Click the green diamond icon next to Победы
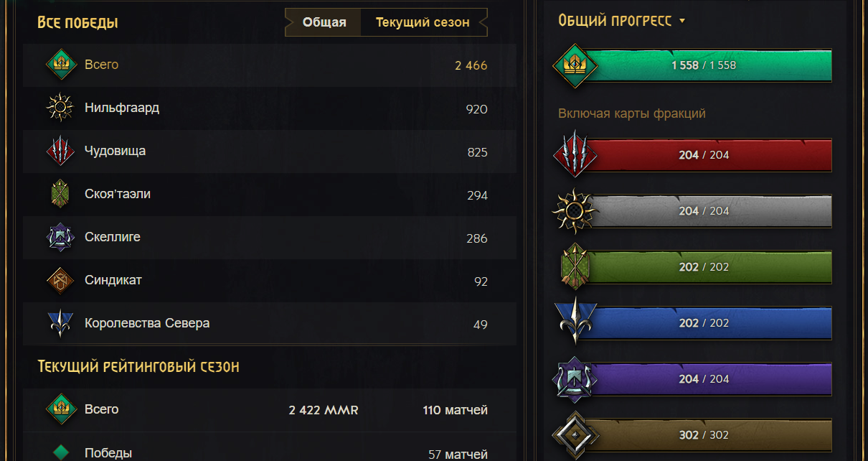The image size is (868, 461). 62,452
